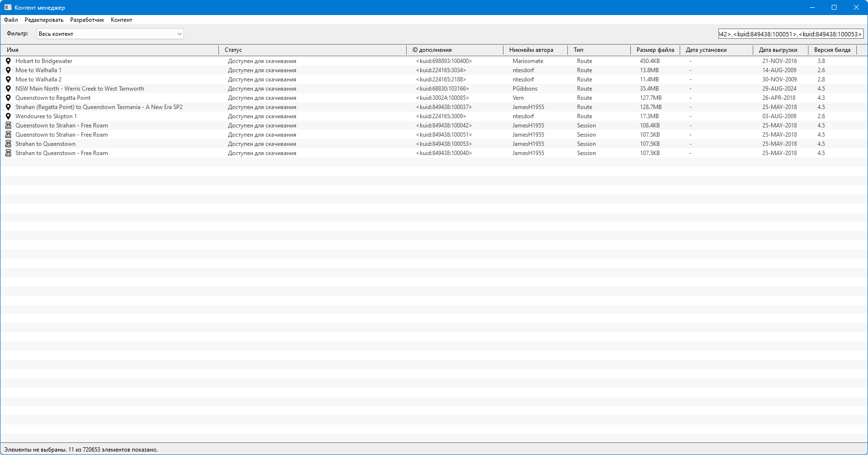The width and height of the screenshot is (868, 455).
Task: Sort by the Дата выгрузки column header
Action: (781, 50)
